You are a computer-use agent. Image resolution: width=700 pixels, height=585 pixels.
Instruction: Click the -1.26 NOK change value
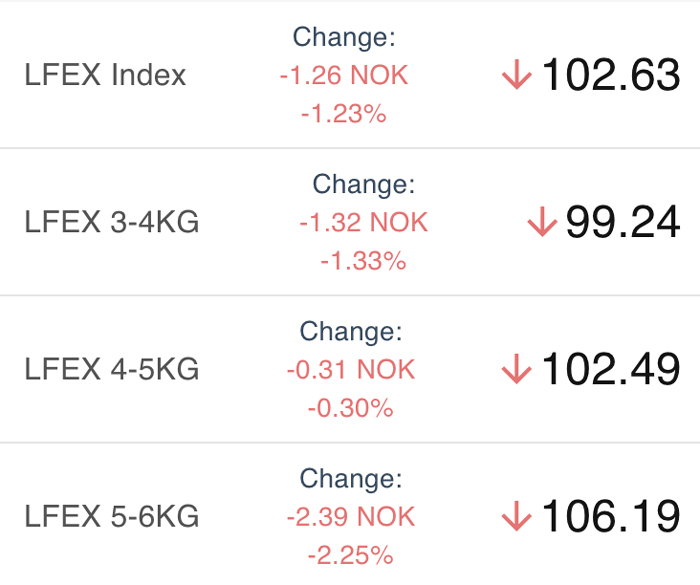tap(344, 75)
